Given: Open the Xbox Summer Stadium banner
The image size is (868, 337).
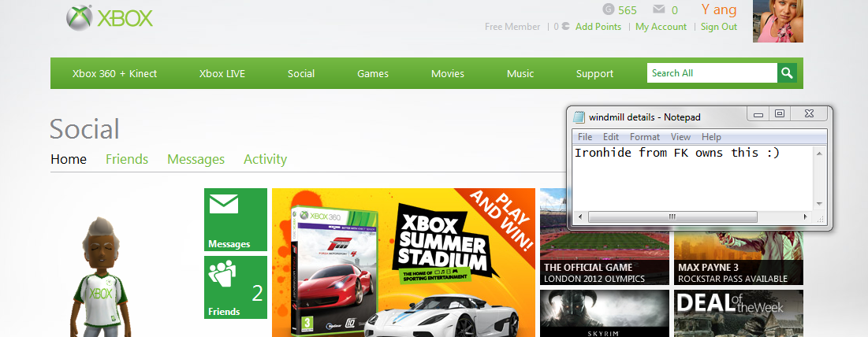Looking at the screenshot, I should click(404, 262).
